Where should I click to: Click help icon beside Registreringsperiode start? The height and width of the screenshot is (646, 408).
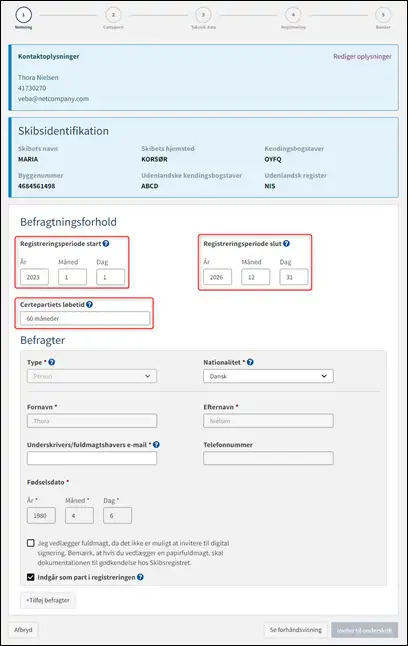pos(106,243)
